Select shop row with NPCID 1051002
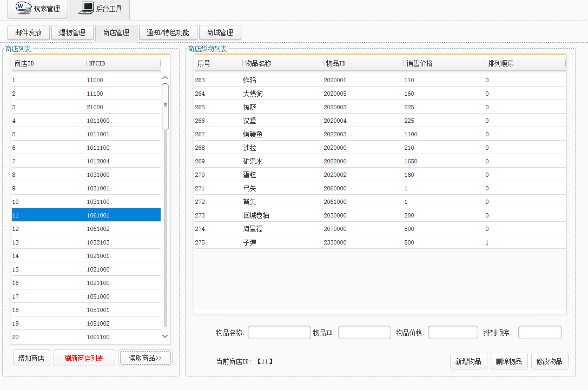The height and width of the screenshot is (390, 588). click(x=86, y=323)
